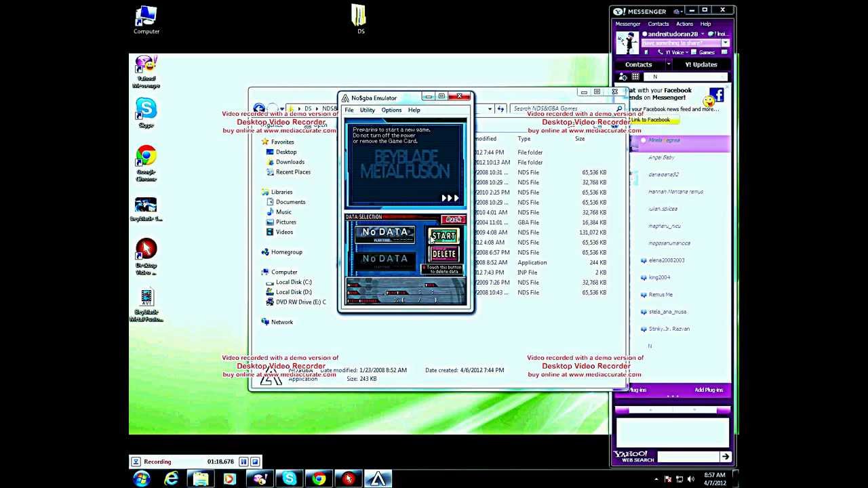Open the Contacts menu in Yahoo Messenger
Screen dimensions: 868x488
point(658,24)
